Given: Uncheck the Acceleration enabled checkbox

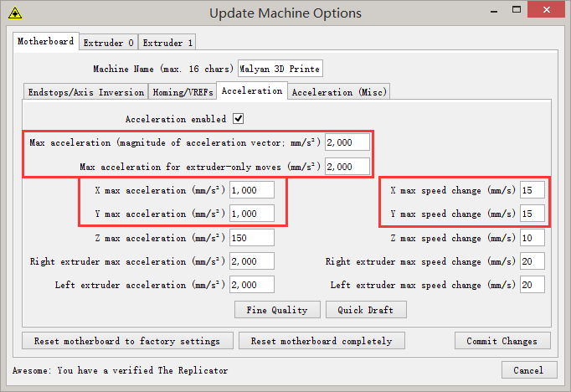Looking at the screenshot, I should coord(238,119).
